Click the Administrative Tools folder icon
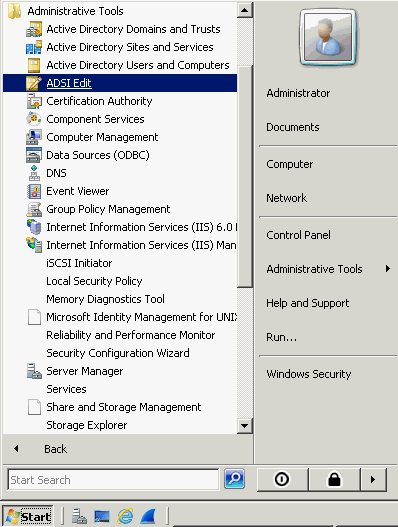 (14, 11)
